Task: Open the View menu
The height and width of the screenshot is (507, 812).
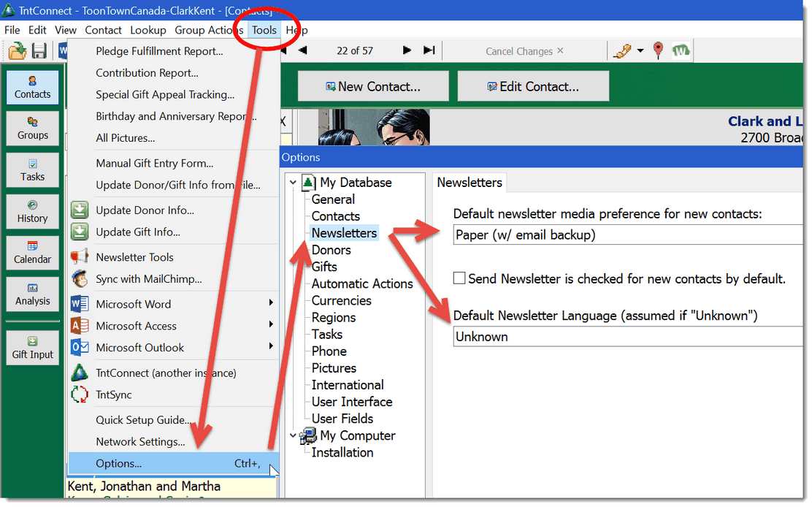Action: pyautogui.click(x=66, y=30)
